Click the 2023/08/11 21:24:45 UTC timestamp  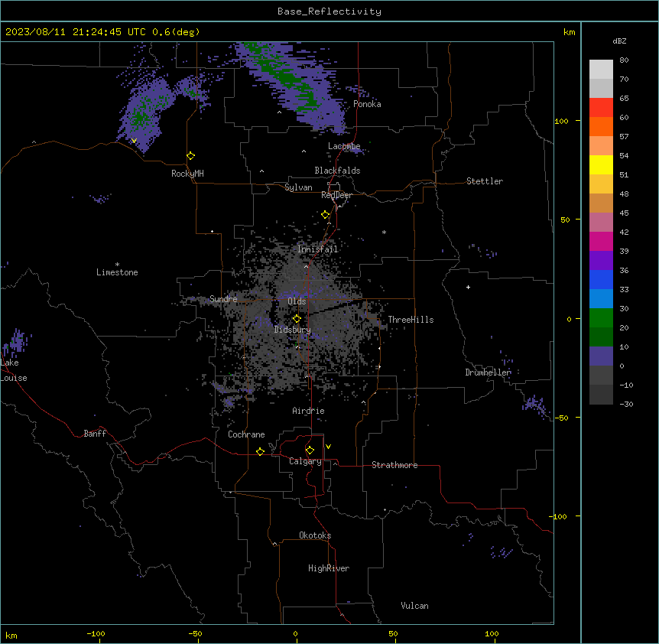[x=75, y=32]
